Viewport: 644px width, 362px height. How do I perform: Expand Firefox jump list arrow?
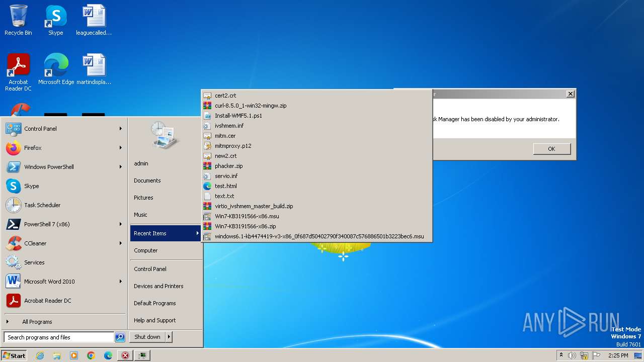[x=121, y=148]
